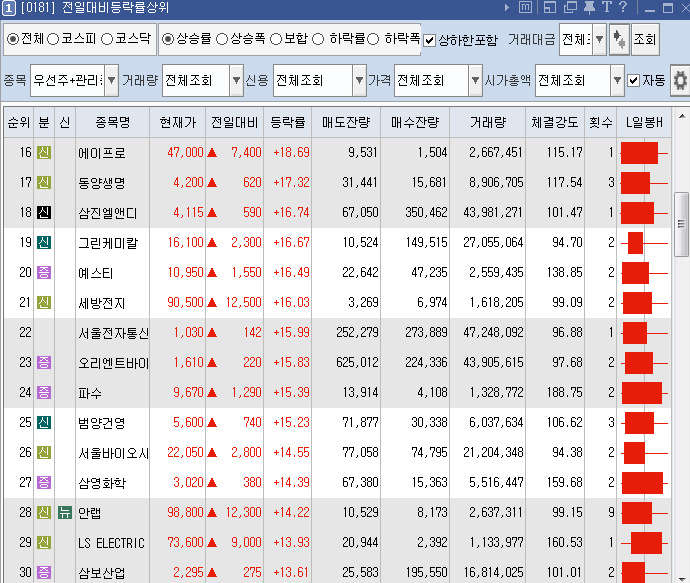This screenshot has height=583, width=690.
Task: Click 삼영화학 strength value 159.68
Action: point(565,483)
